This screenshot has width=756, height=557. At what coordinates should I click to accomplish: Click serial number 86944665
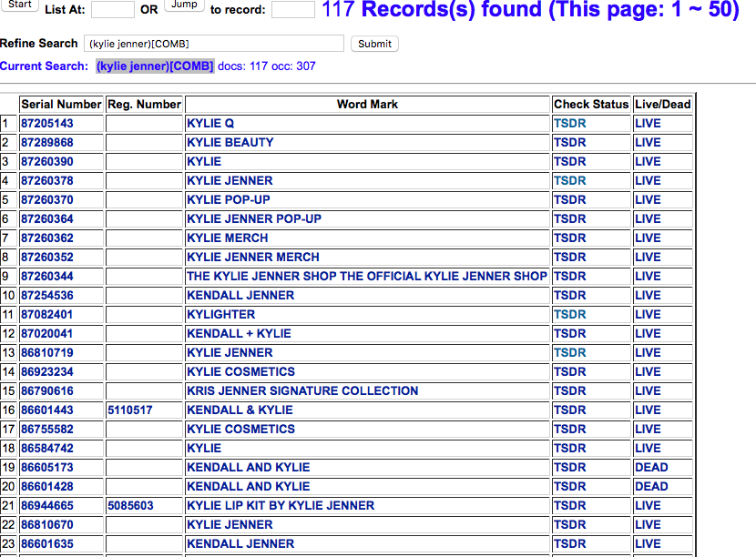pyautogui.click(x=47, y=505)
